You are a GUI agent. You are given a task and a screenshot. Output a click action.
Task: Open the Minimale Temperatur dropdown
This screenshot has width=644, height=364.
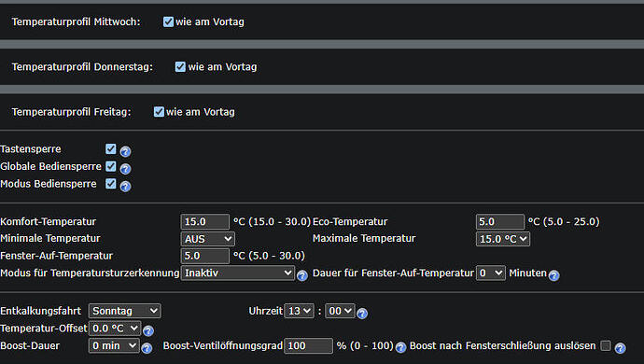point(207,239)
